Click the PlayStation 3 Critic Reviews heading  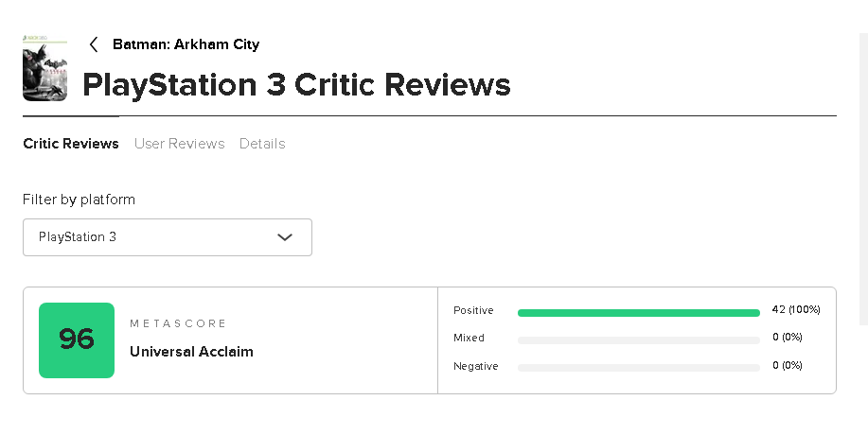296,85
